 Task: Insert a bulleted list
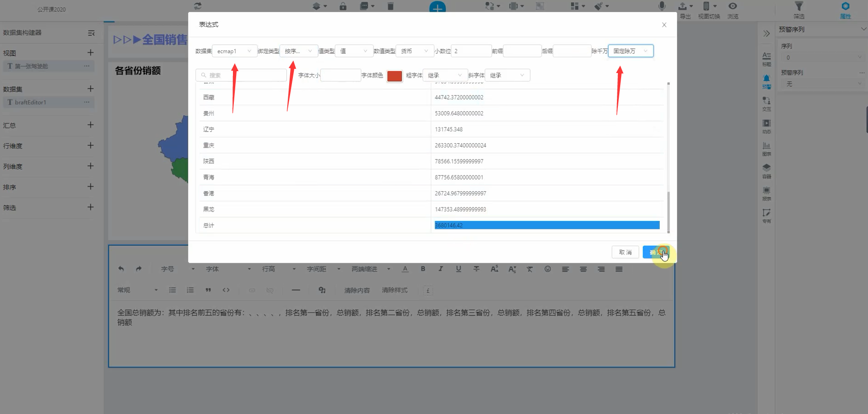tap(172, 290)
